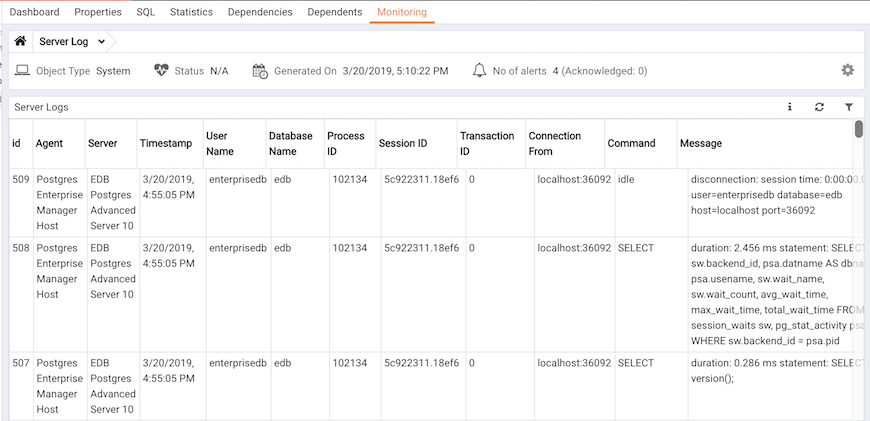Click the Generated On calendar icon

point(260,70)
